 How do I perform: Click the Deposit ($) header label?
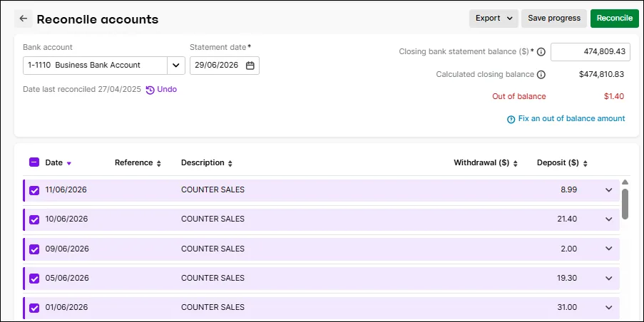coord(558,163)
